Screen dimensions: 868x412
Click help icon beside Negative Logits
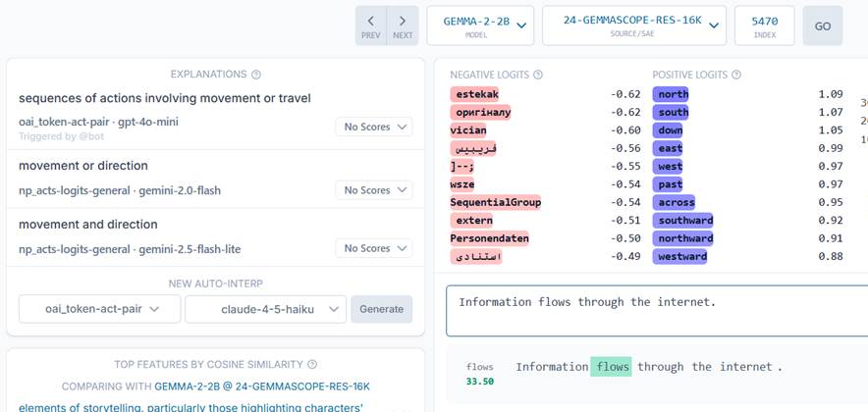(x=538, y=76)
